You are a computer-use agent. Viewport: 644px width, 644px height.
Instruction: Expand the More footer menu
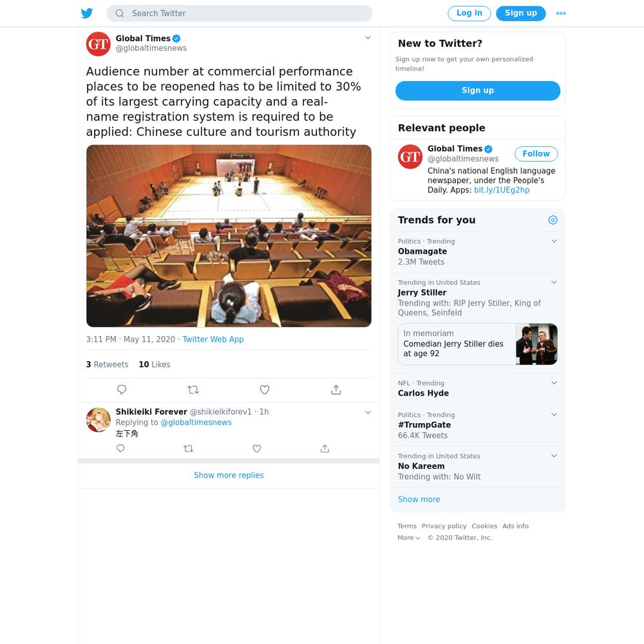(x=409, y=538)
